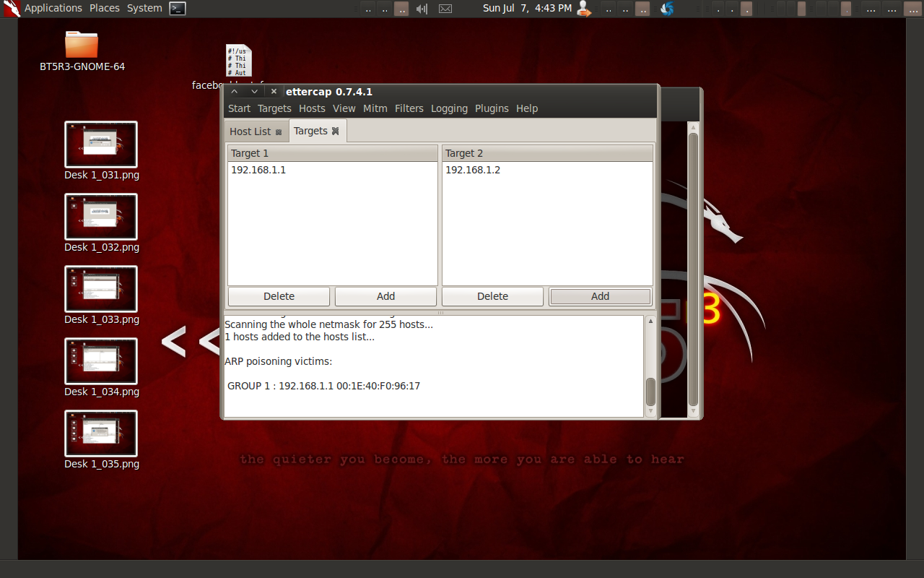Close the Targets tab with its x icon

click(335, 131)
